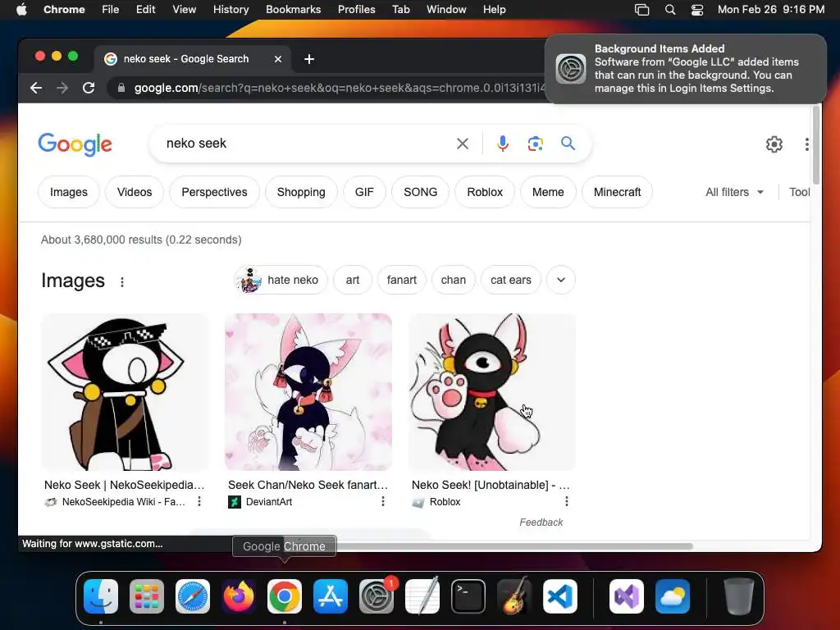Filter results by Videos chip

[135, 192]
